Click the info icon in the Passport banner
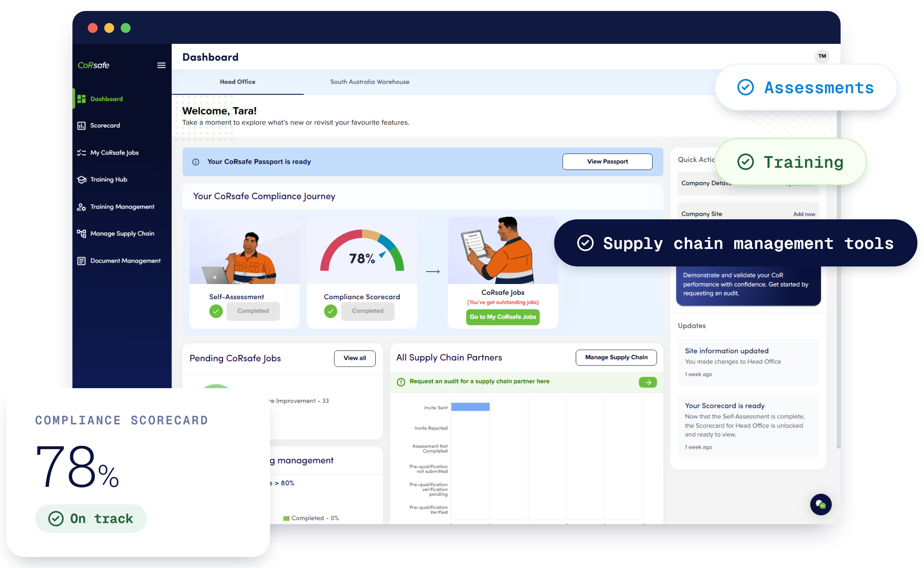 (x=195, y=162)
